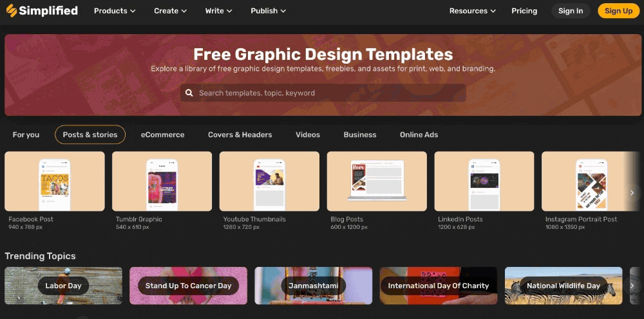
Task: Open the Covers & Headers tab
Action: 240,134
